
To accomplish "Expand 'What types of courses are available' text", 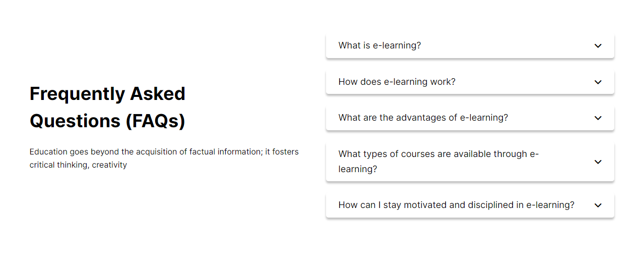I will (438, 154).
